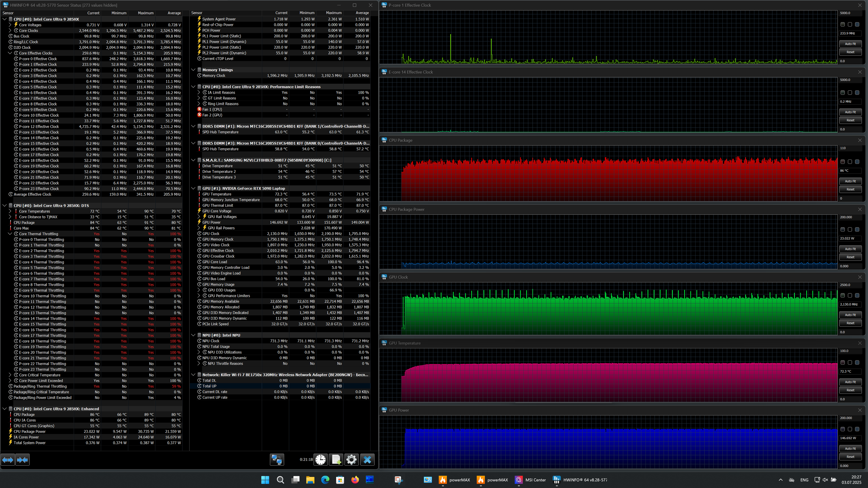Click the remote network monitoring icon
Screen dimensions: 868x488
(277, 459)
